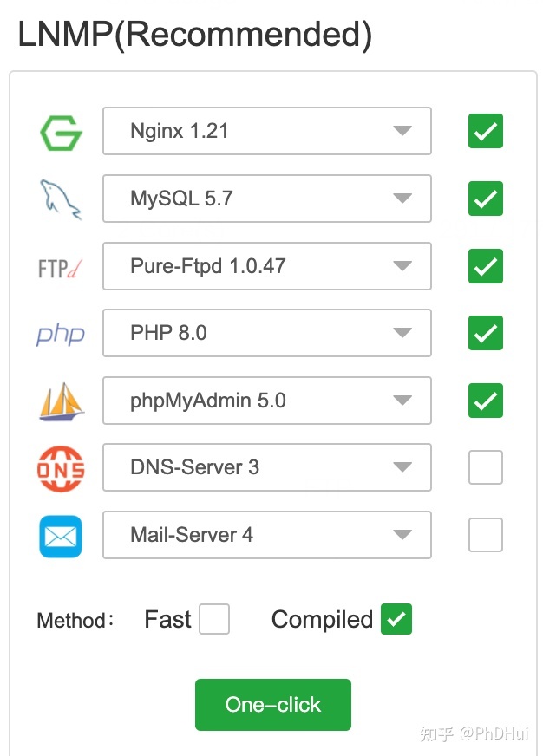Open the phpMyAdmin 5.0 dropdown
Screen dimensions: 543x756
(x=267, y=401)
